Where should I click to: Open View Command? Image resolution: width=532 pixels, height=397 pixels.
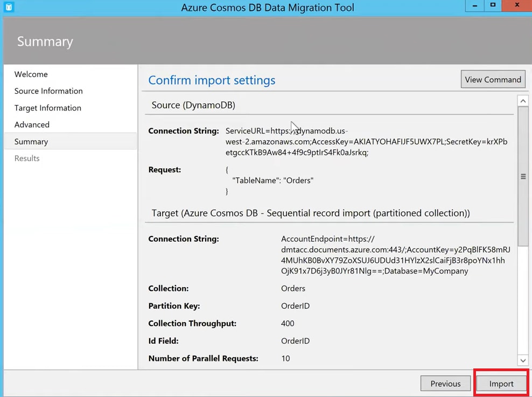coord(493,79)
